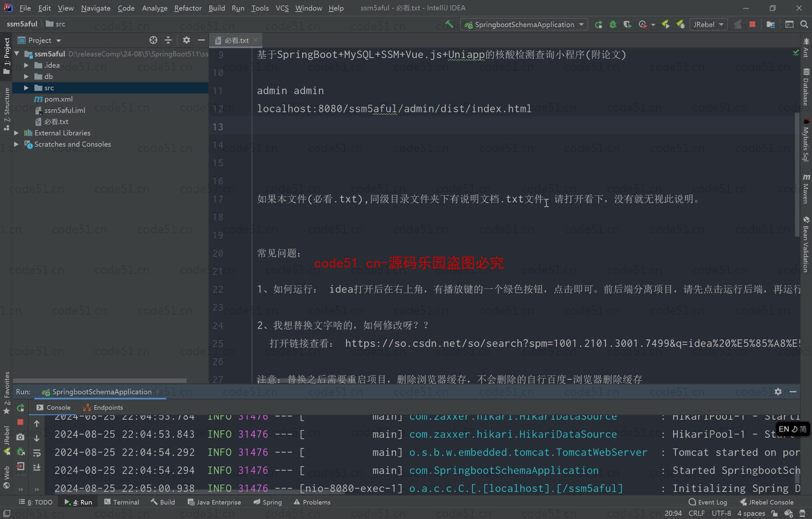Open the Terminal tool tab
Image resolution: width=812 pixels, height=519 pixels.
(x=122, y=502)
